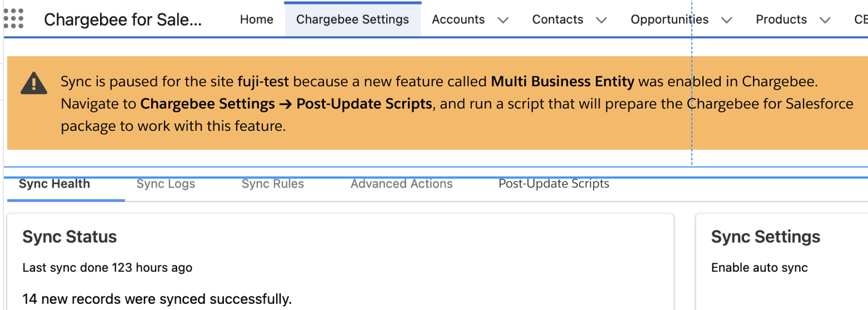Click the Sync Status heading
This screenshot has height=310, width=868.
69,237
